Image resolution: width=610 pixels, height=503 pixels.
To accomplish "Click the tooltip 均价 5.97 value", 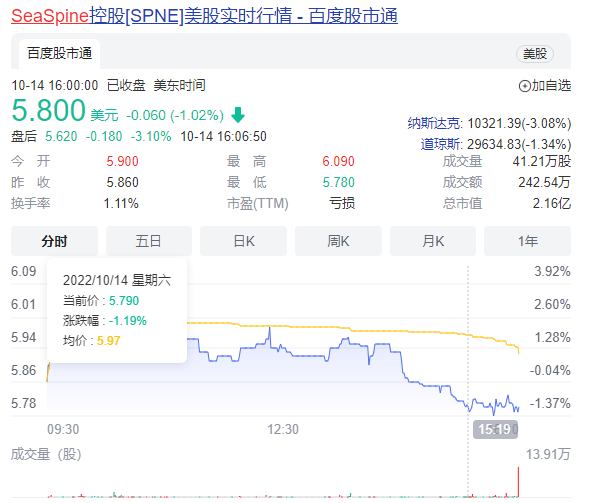I will click(109, 341).
